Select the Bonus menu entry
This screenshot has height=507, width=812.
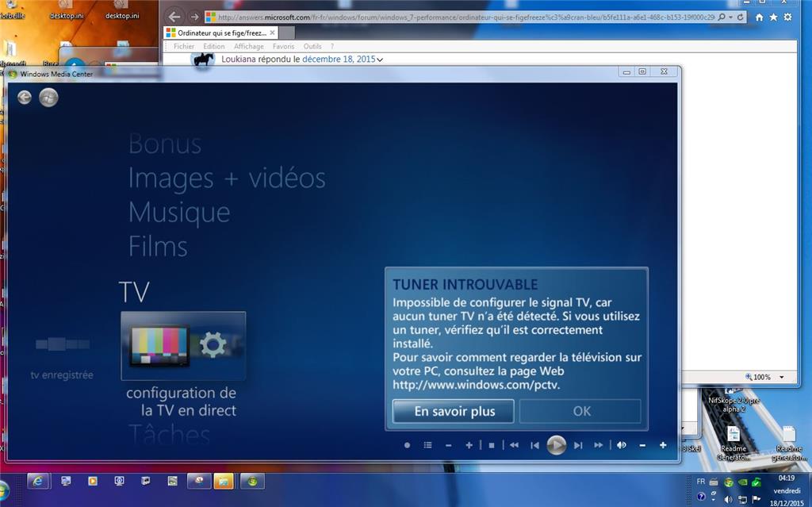[x=165, y=144]
